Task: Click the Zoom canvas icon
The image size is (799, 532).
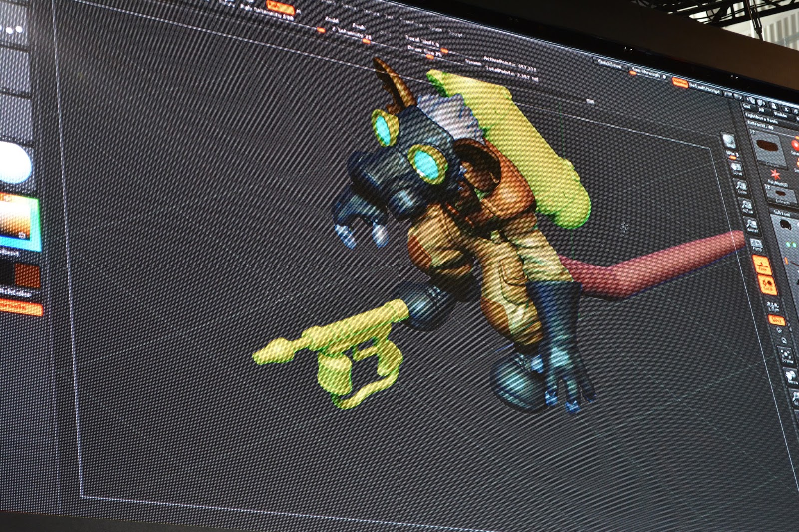Action: point(742,187)
